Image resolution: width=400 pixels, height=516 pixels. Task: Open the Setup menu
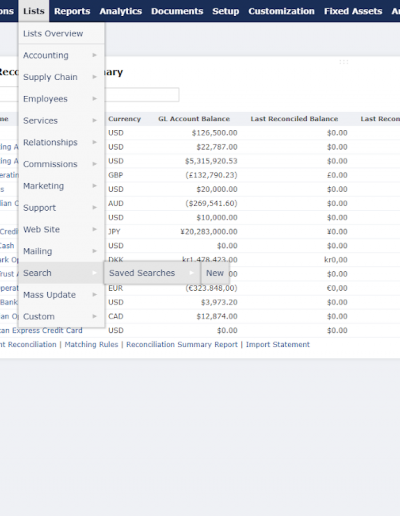tap(226, 11)
